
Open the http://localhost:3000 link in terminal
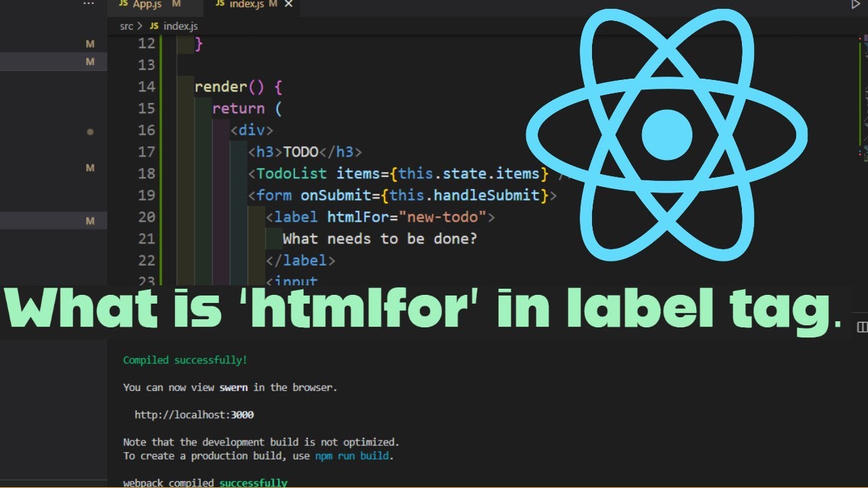194,415
